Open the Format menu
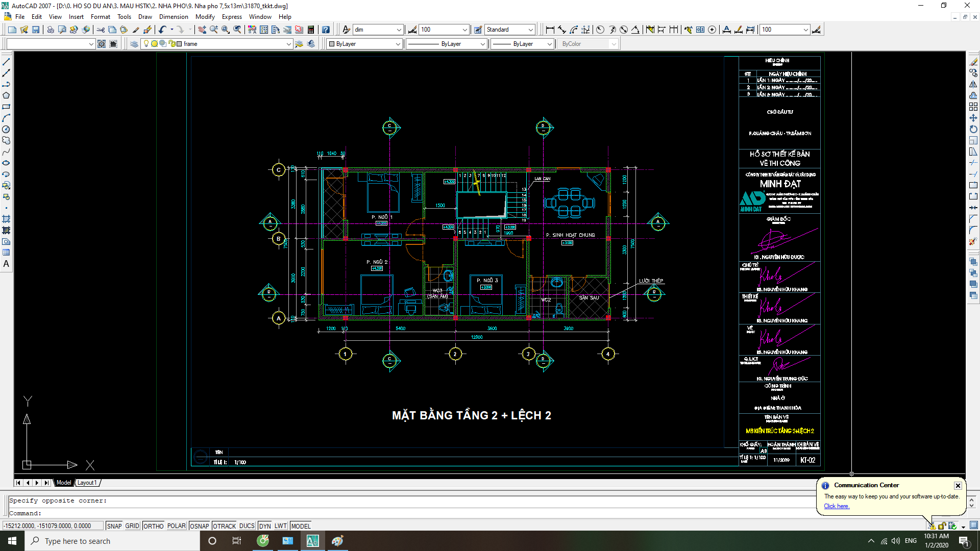This screenshot has width=980, height=551. point(100,17)
